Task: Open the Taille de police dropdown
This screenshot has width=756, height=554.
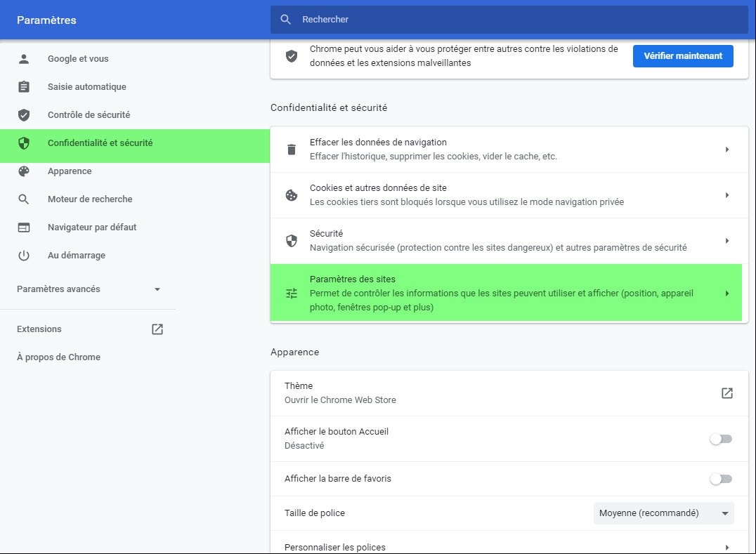Action: 663,513
